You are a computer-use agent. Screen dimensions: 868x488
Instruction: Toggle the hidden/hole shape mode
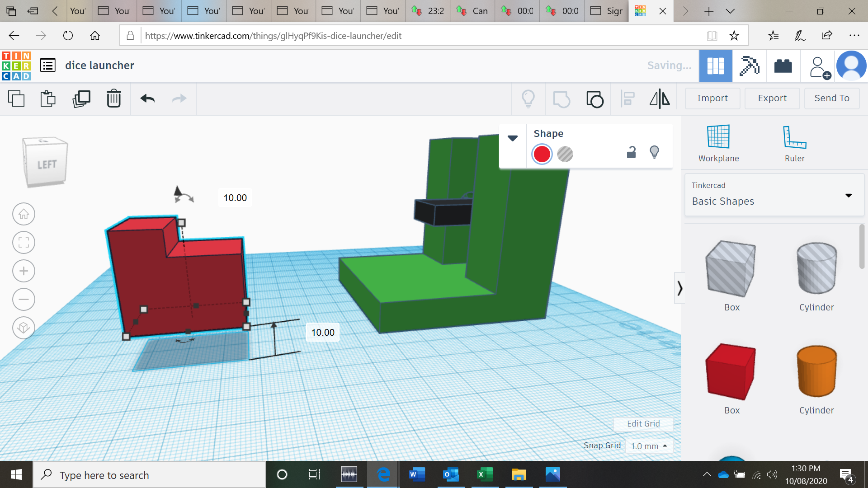click(565, 154)
